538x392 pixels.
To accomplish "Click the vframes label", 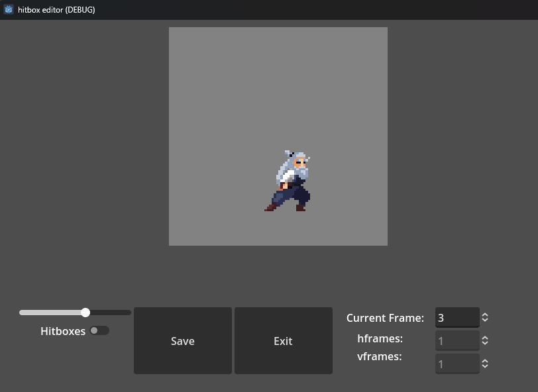I will tap(380, 356).
